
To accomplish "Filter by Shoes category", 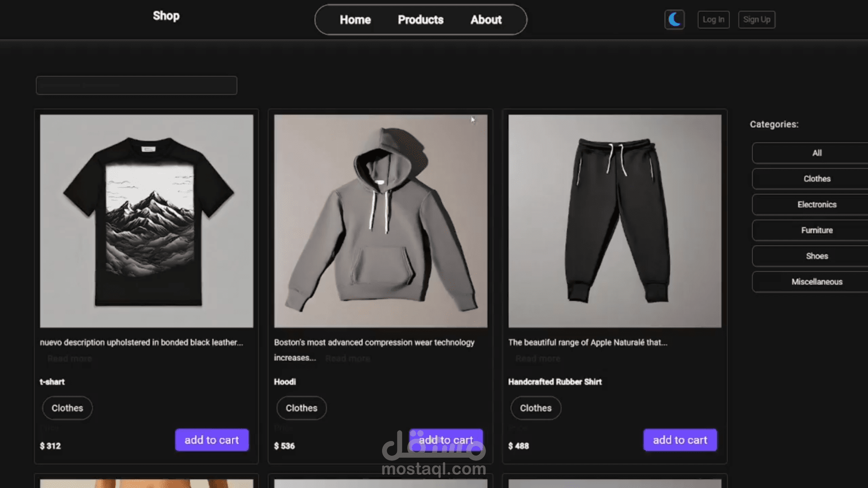I will coord(816,256).
